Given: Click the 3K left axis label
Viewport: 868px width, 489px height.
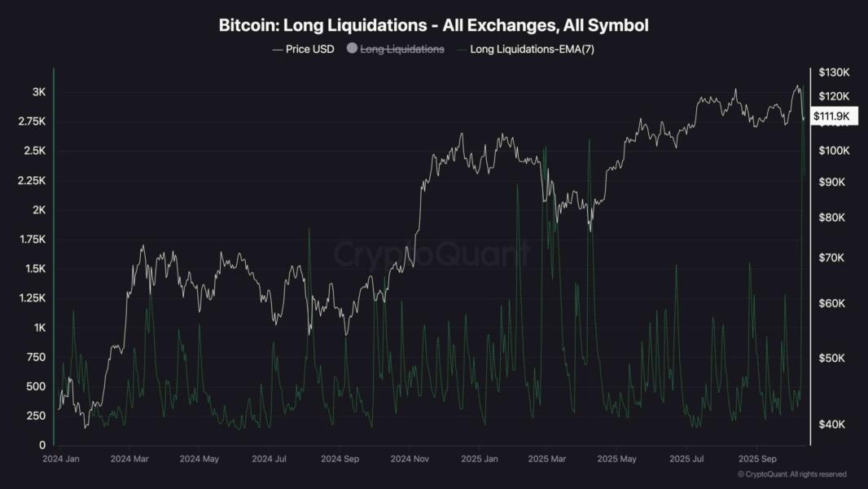Looking at the screenshot, I should click(x=38, y=92).
